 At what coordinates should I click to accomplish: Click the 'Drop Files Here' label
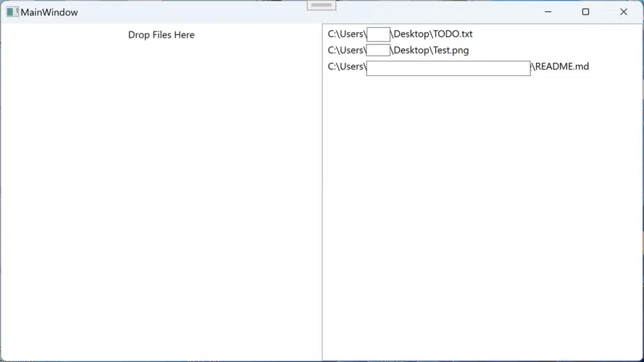coord(161,35)
